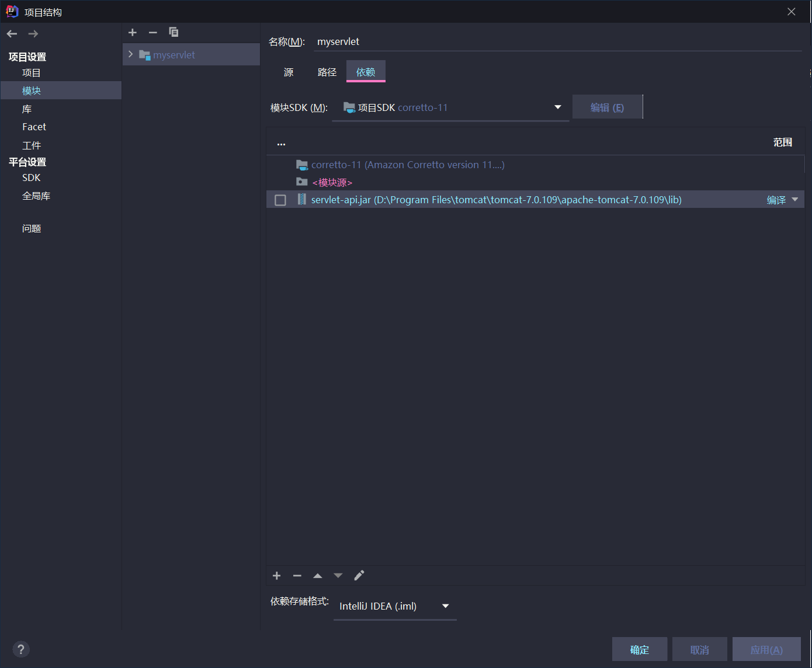Move the dependency up with the up arrow

tap(318, 576)
